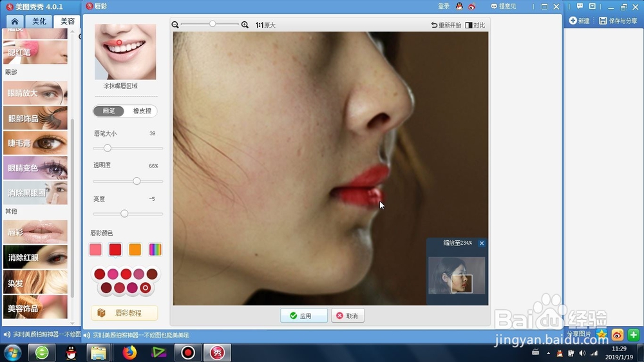The width and height of the screenshot is (644, 362).
Task: Open the 眼睛变色 eye color tool
Action: pos(35,167)
